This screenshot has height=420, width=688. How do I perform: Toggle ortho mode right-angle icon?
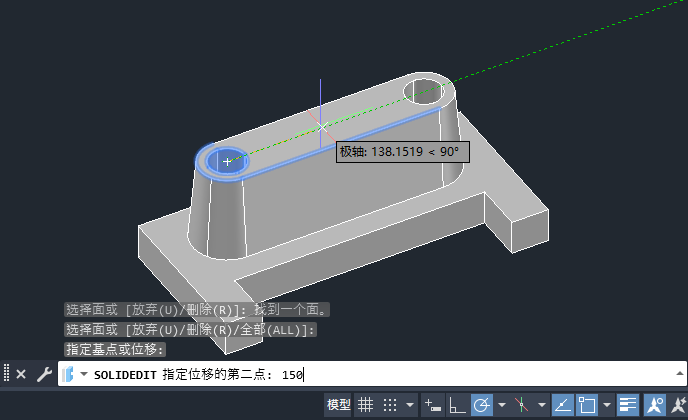(x=457, y=405)
